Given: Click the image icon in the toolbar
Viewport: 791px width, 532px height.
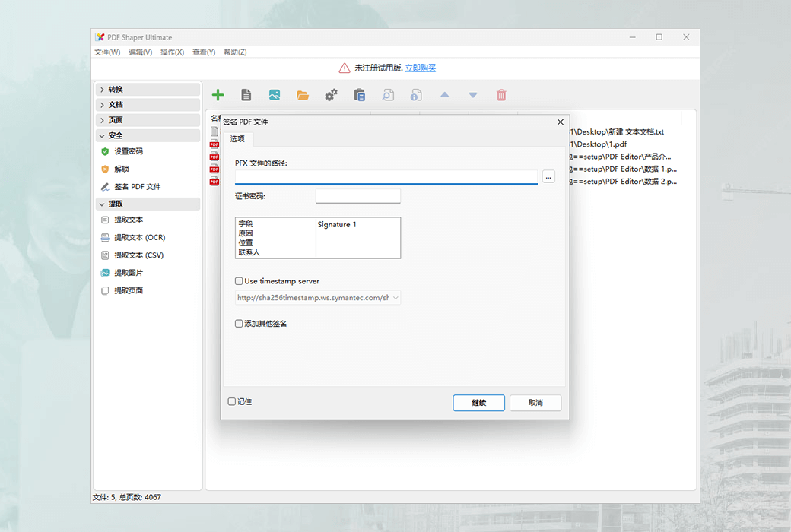Looking at the screenshot, I should coord(275,94).
